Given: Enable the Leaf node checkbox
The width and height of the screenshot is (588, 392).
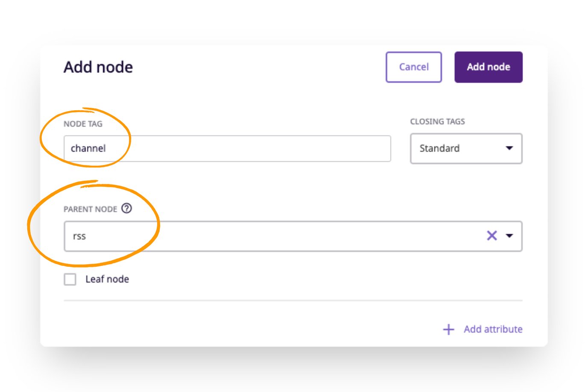Looking at the screenshot, I should (70, 279).
